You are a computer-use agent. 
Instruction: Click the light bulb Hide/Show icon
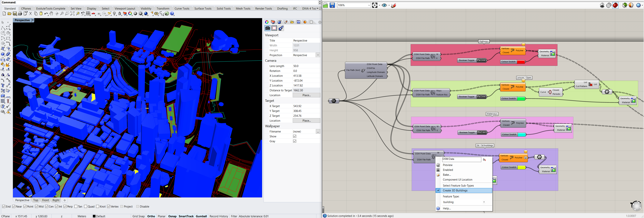pyautogui.click(x=115, y=14)
